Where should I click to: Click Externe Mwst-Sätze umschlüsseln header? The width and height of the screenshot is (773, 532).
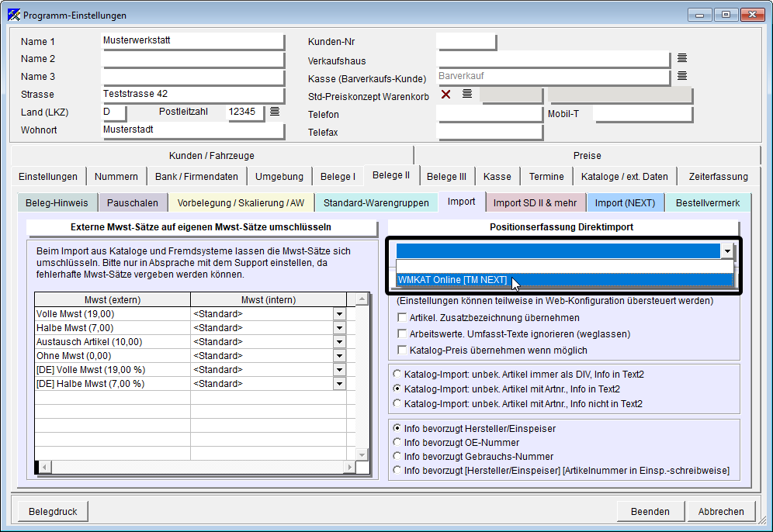[x=201, y=227]
